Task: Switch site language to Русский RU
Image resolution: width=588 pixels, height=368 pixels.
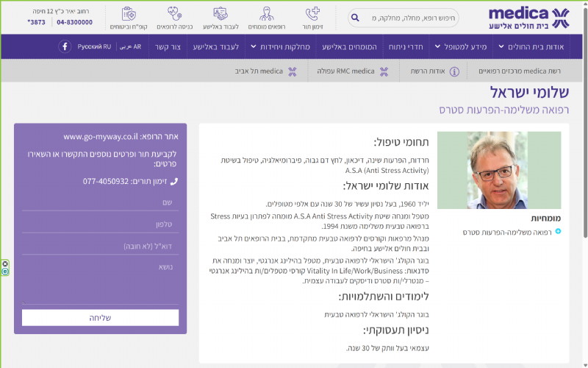Action: click(x=95, y=46)
